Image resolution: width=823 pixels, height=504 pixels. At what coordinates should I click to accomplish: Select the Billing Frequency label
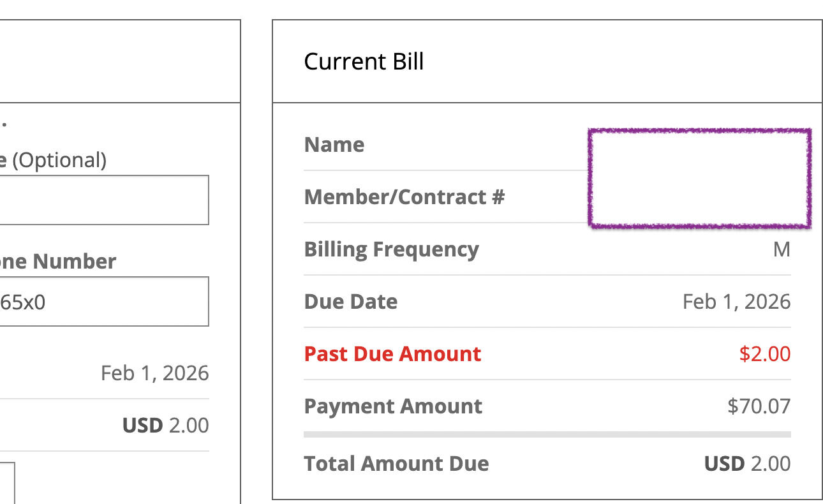[x=391, y=249]
